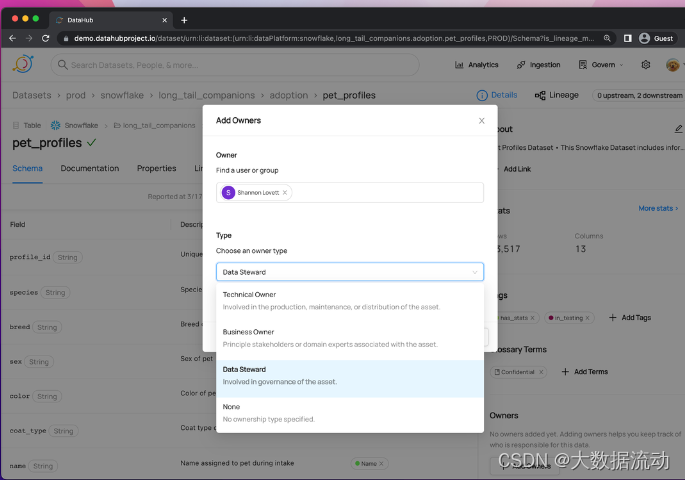Click the adoption breadcrumb
The width and height of the screenshot is (685, 480).
(x=288, y=95)
